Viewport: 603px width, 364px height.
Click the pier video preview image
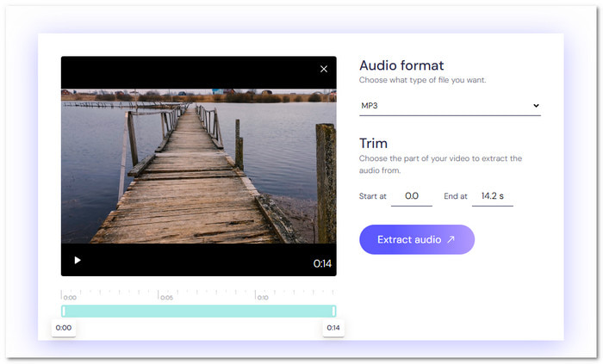(x=198, y=166)
